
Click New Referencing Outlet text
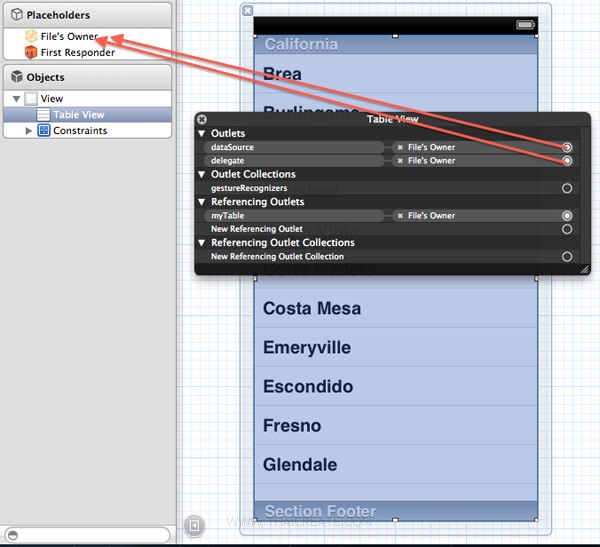(257, 229)
